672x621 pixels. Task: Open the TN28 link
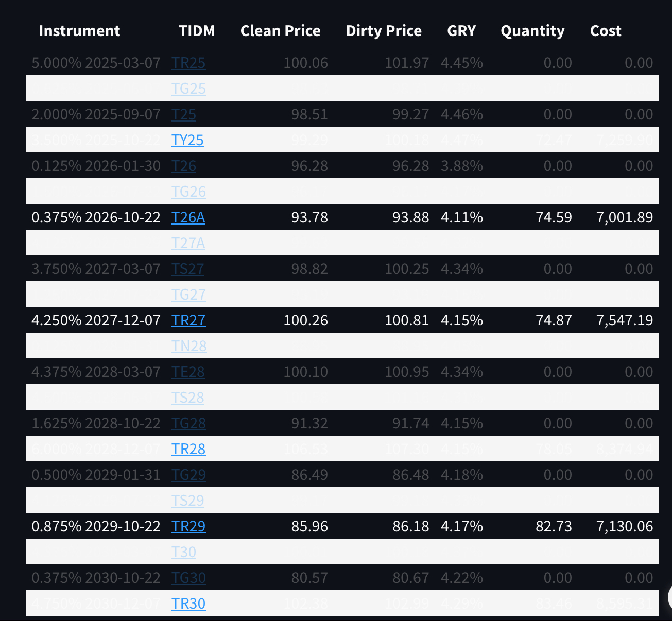189,346
